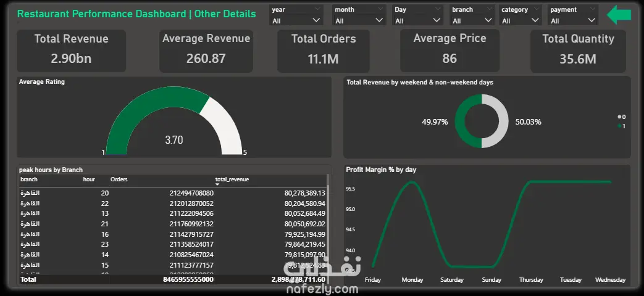Click Wednesday on the profit margin axis
Viewport: 644px width, 296px height.
pos(610,280)
